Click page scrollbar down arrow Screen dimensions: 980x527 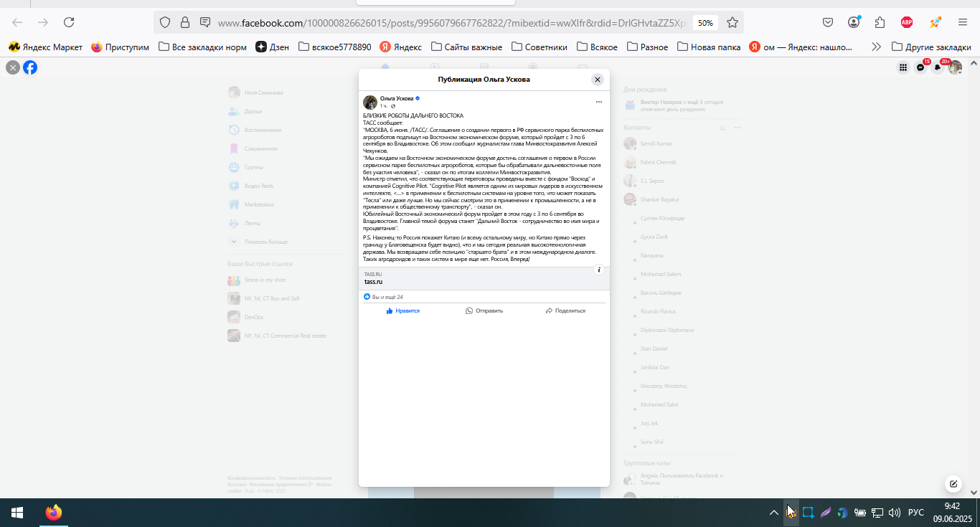point(974,493)
